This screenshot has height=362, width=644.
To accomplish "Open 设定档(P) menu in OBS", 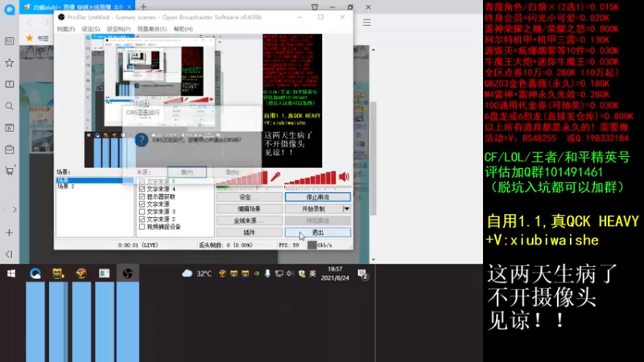I will click(x=118, y=29).
